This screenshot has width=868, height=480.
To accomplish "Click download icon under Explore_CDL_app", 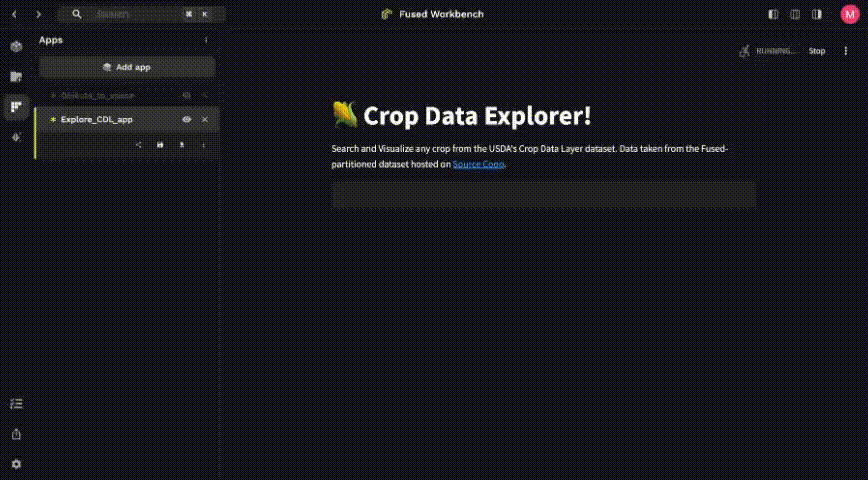I will click(182, 145).
